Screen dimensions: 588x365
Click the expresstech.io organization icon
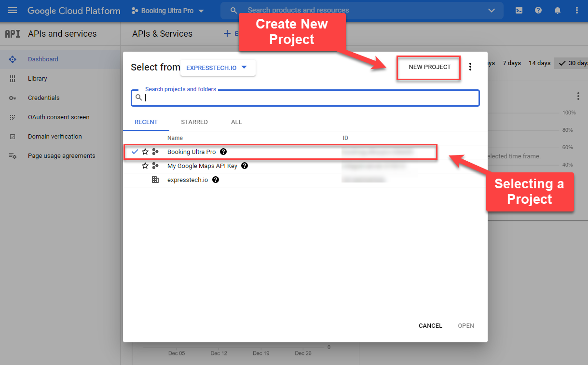click(x=155, y=180)
